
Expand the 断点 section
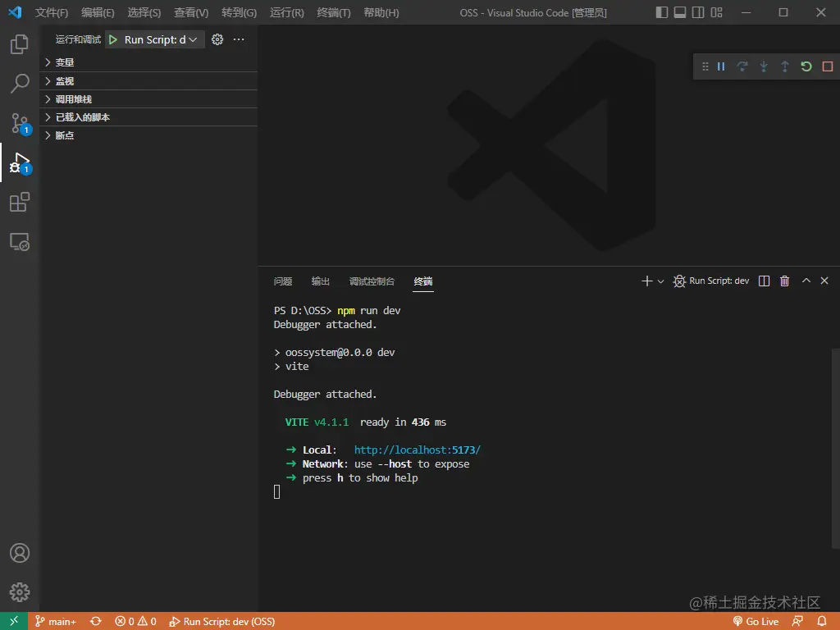coord(149,135)
